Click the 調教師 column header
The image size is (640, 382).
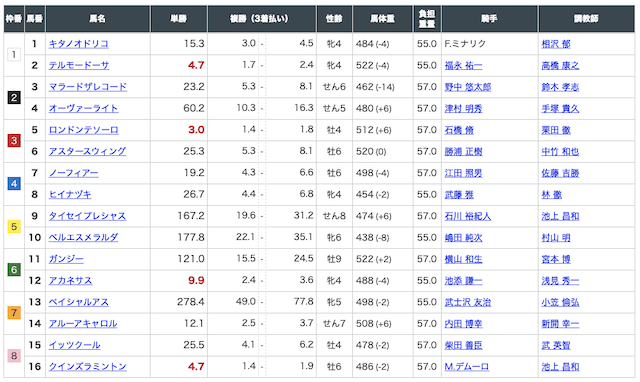587,19
